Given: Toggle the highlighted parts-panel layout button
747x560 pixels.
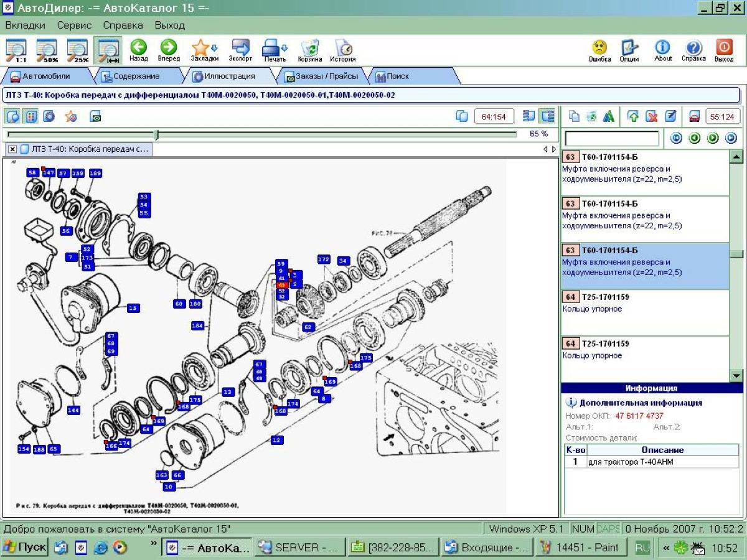Looking at the screenshot, I should click(x=547, y=116).
